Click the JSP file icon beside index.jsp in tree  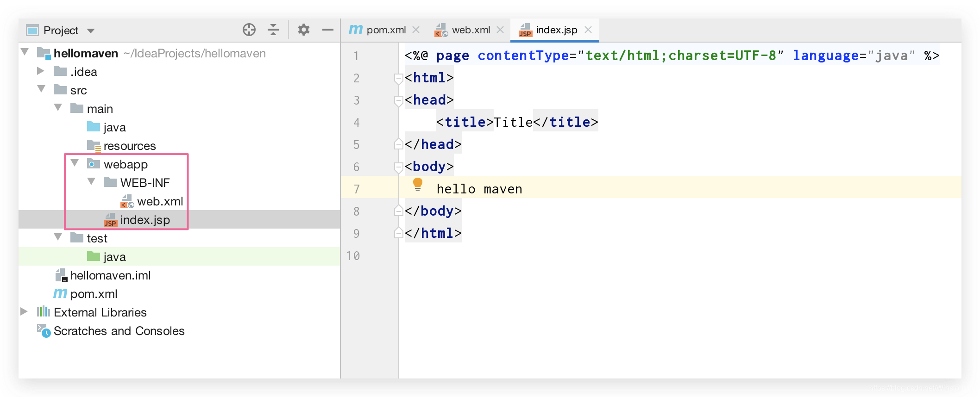(110, 220)
